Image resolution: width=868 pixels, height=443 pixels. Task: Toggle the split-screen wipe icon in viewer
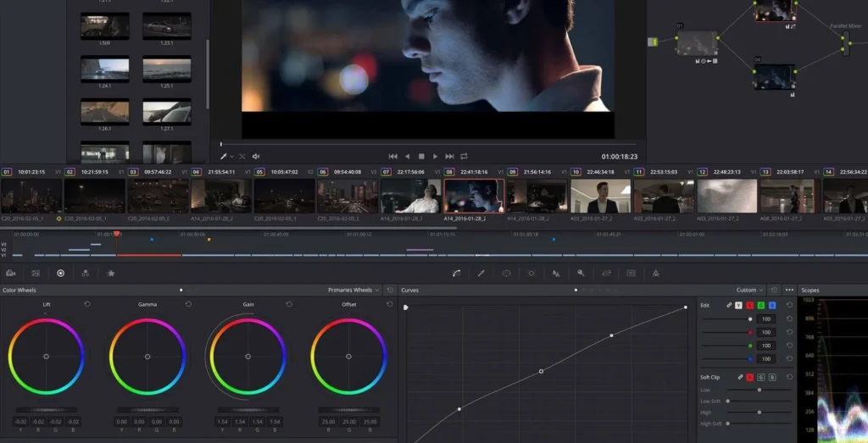[x=242, y=157]
